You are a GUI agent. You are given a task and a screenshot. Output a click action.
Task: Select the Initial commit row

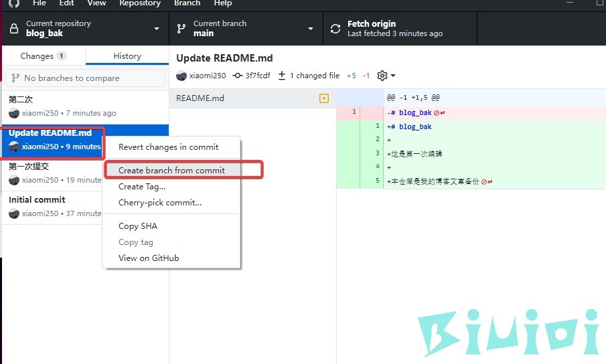pos(52,207)
